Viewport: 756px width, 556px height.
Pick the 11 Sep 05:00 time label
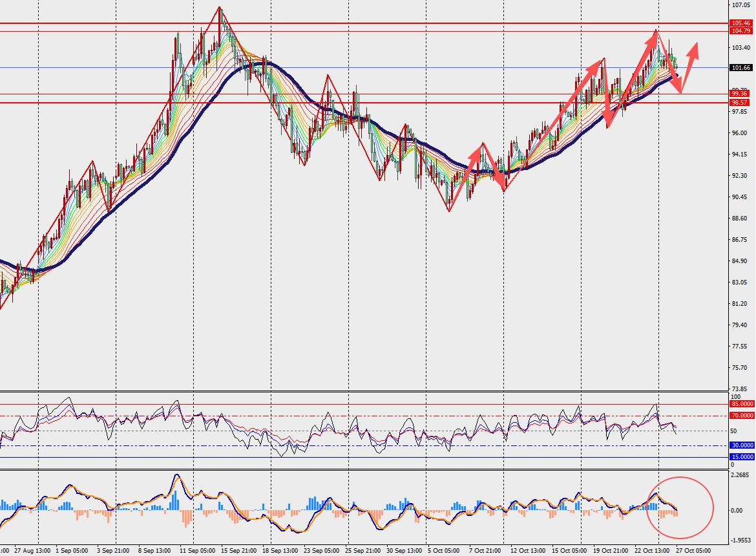(197, 551)
